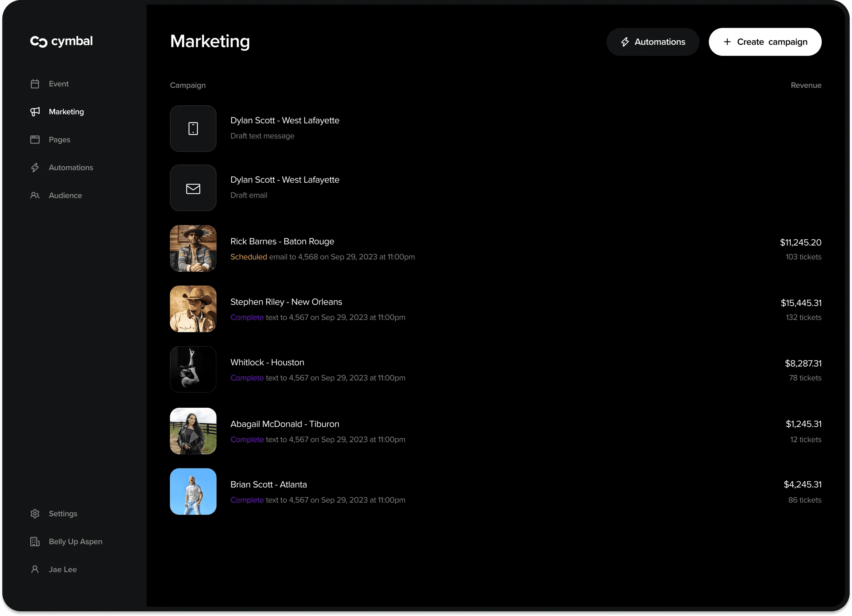The height and width of the screenshot is (616, 852).
Task: Go to Audience in the sidebar menu
Action: (65, 196)
